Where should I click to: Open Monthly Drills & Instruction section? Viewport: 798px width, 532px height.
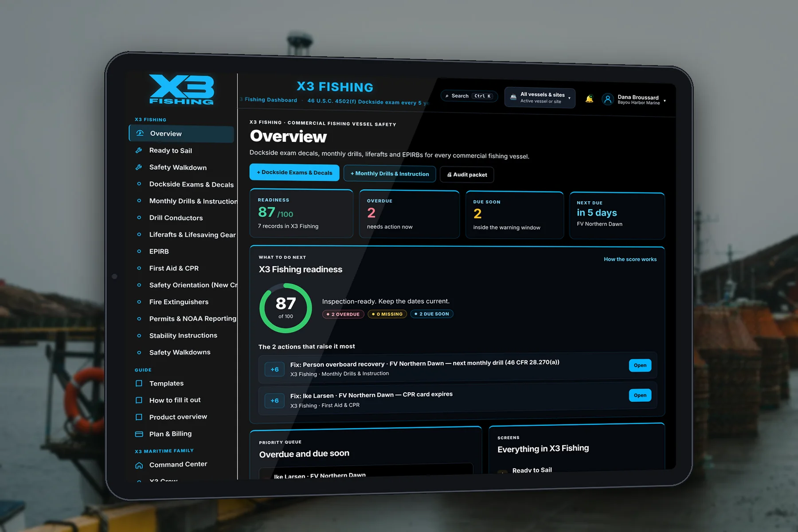click(x=193, y=201)
